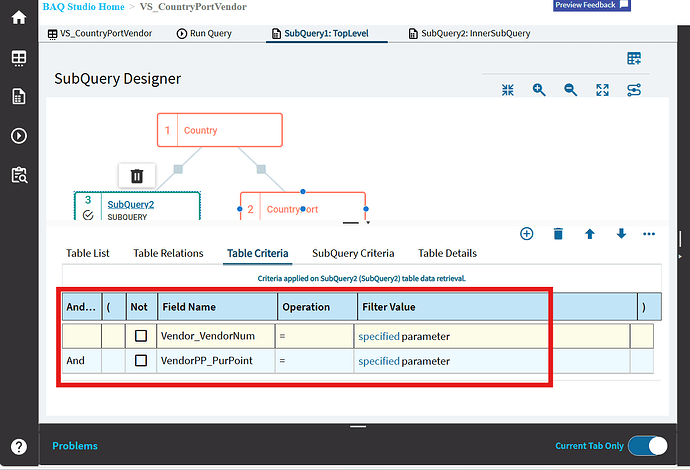This screenshot has width=690, height=470.
Task: Click the = operation for VendorPP_PurPoint
Action: pos(314,360)
